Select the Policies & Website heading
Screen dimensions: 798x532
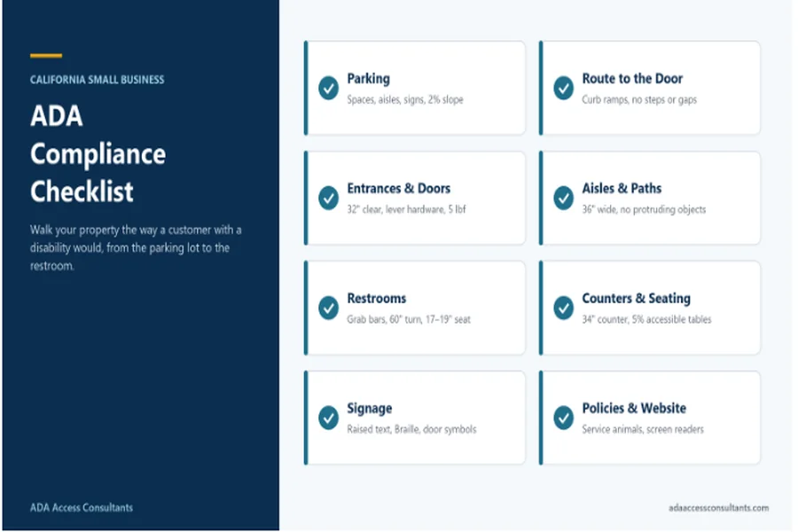point(634,408)
